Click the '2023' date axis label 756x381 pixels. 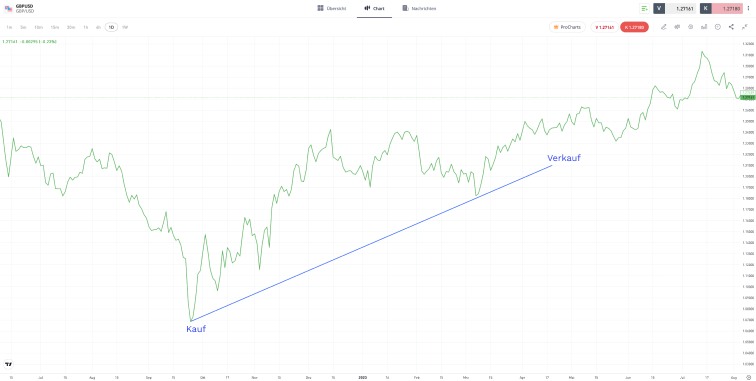(x=364, y=377)
